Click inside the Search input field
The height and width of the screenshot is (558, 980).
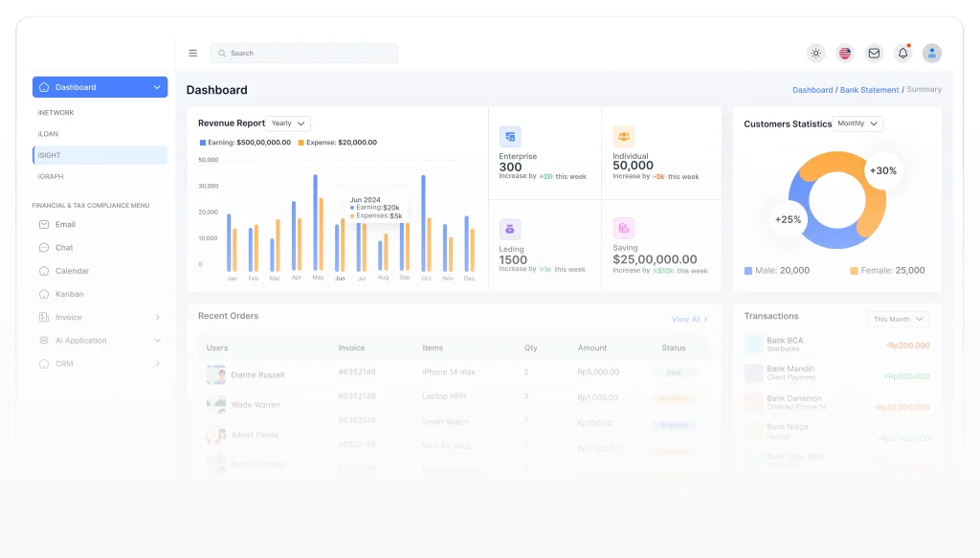click(303, 53)
